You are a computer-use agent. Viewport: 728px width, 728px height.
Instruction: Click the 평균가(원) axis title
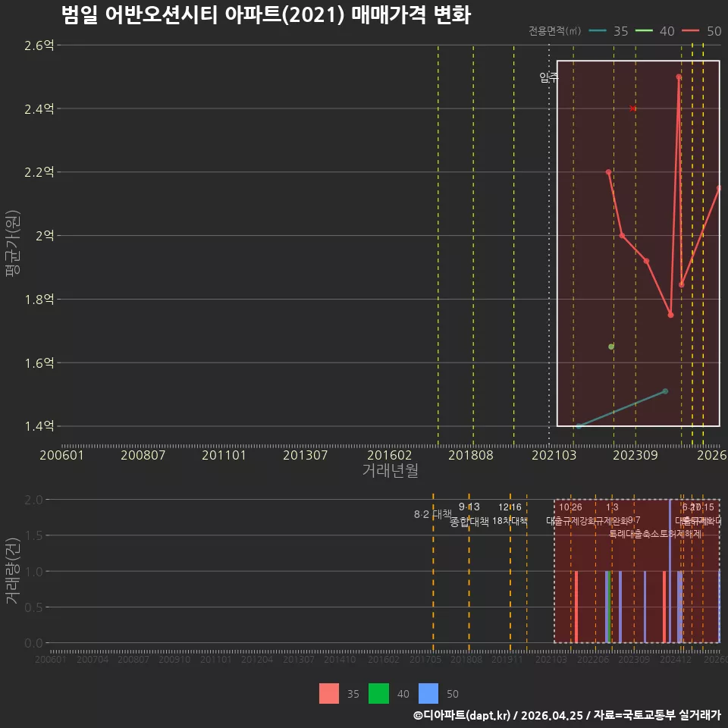coord(13,243)
